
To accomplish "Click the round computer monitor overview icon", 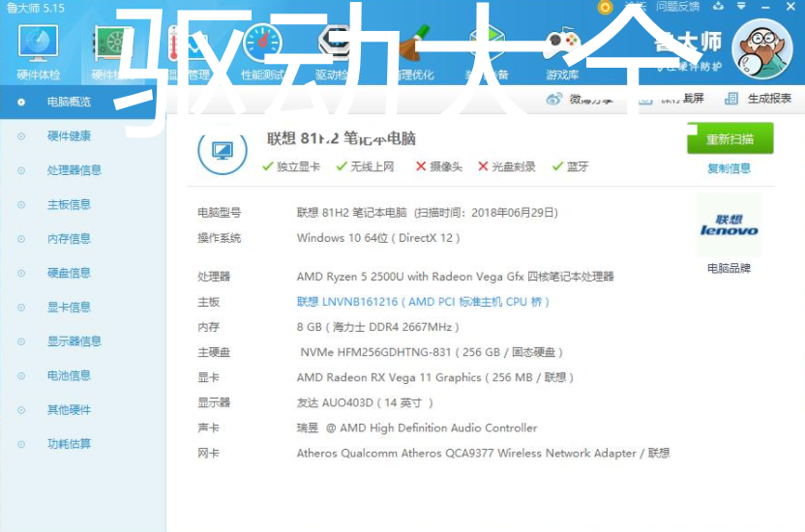I will (x=223, y=150).
